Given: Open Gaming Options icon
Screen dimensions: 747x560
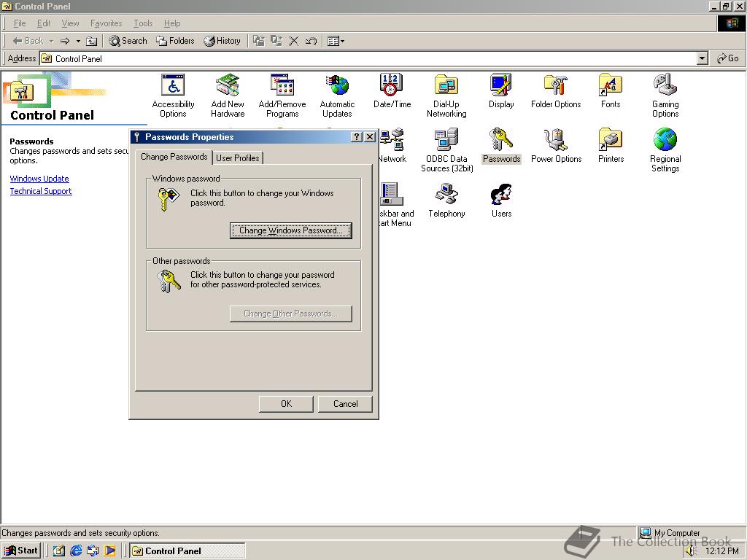Looking at the screenshot, I should click(x=665, y=96).
